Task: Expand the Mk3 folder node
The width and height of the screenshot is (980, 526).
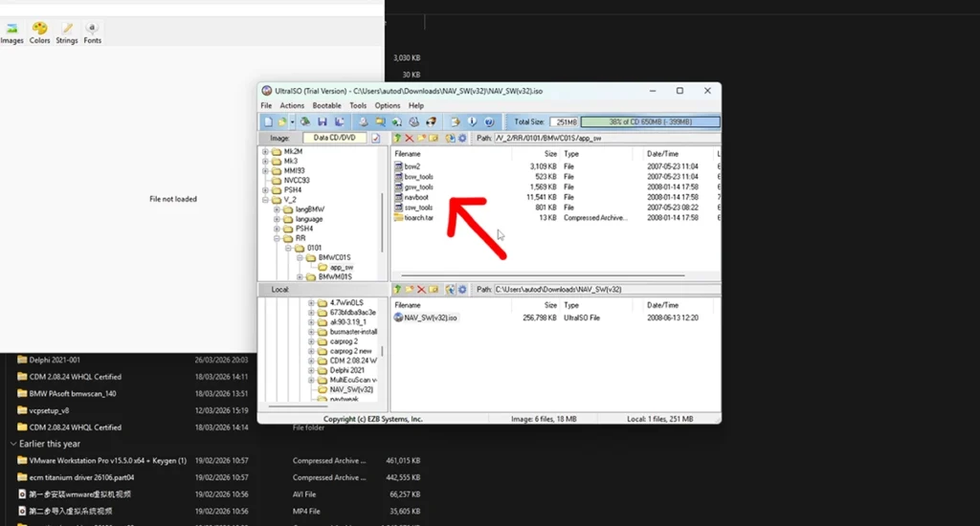Action: [265, 162]
